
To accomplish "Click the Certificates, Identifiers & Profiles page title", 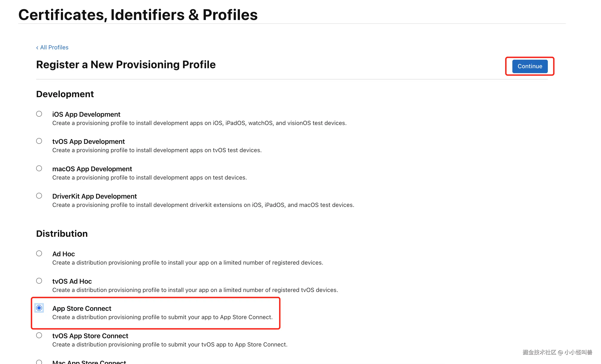I will click(138, 15).
